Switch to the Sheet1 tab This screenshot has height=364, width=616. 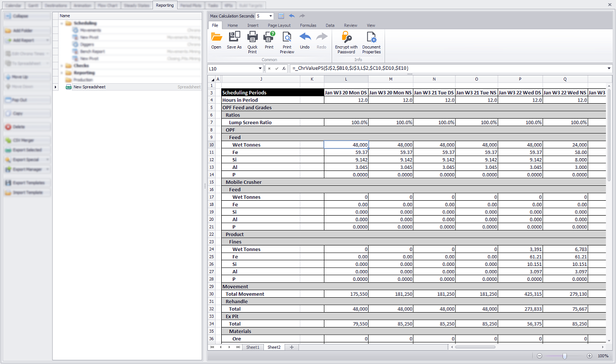coord(253,348)
